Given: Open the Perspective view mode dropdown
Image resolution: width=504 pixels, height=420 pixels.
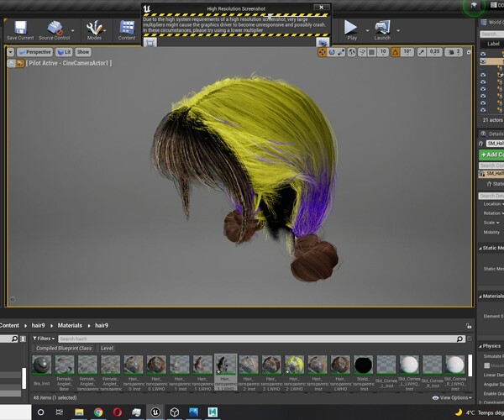Looking at the screenshot, I should [x=34, y=52].
